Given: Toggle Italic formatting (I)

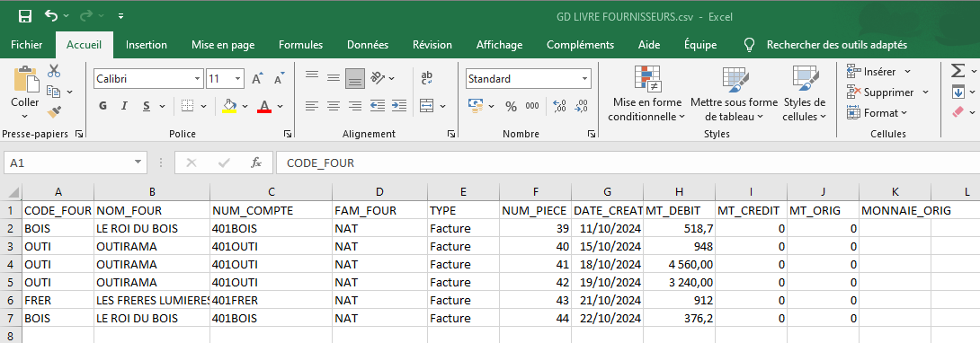Looking at the screenshot, I should click(x=124, y=106).
